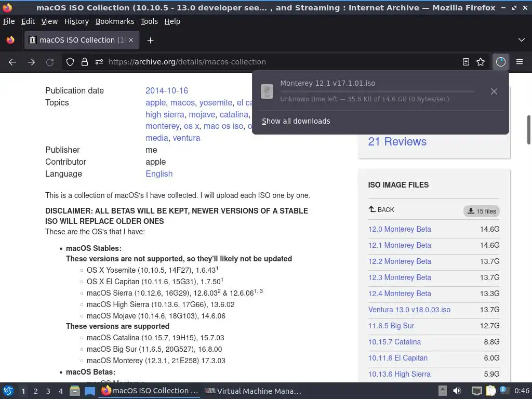The height and width of the screenshot is (399, 532).
Task: Open the Edit menu
Action: click(x=28, y=21)
